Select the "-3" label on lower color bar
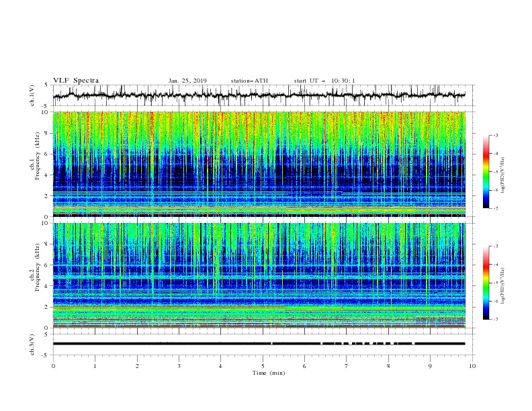 495,246
